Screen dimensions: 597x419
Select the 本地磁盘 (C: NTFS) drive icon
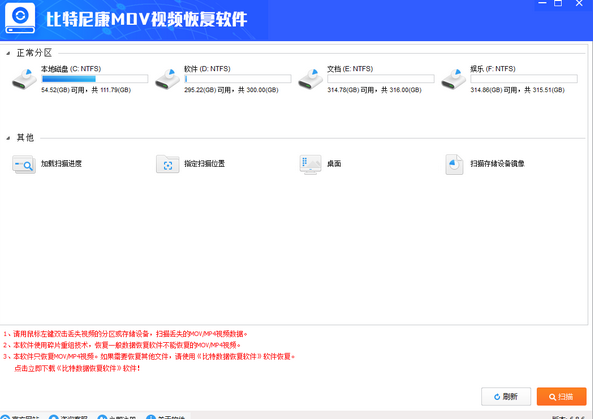(x=24, y=79)
